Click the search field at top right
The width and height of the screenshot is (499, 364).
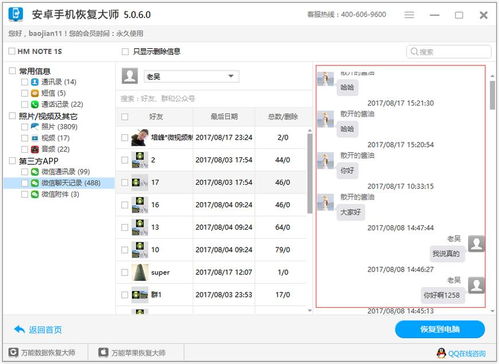[x=449, y=52]
